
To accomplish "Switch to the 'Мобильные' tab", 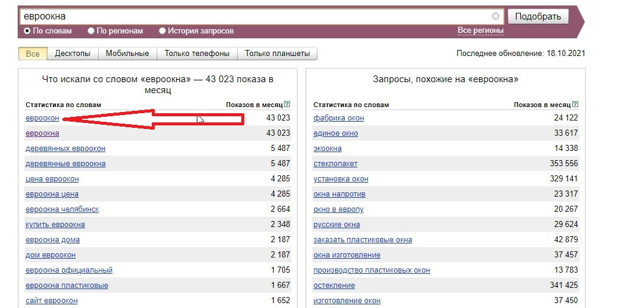I will click(x=127, y=54).
